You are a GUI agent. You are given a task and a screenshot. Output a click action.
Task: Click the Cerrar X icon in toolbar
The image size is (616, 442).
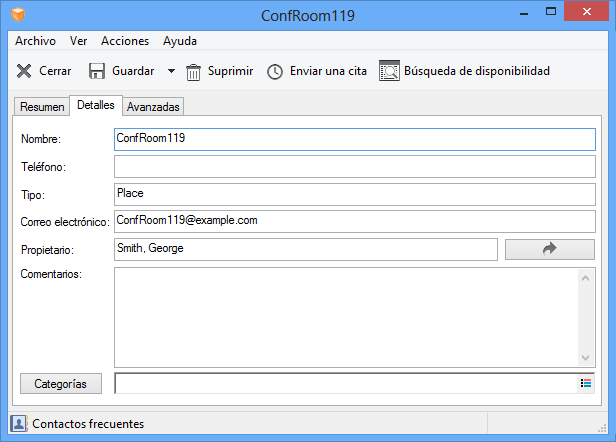pyautogui.click(x=24, y=71)
